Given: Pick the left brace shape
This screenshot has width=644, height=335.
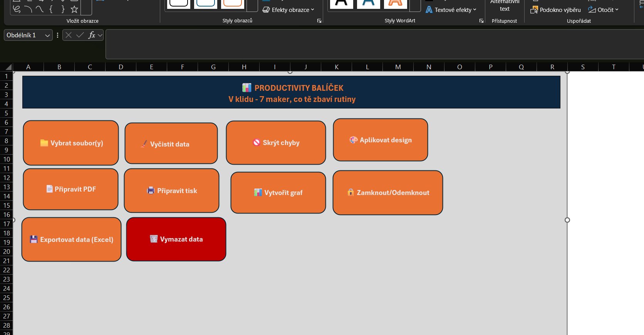Looking at the screenshot, I should click(x=51, y=9).
